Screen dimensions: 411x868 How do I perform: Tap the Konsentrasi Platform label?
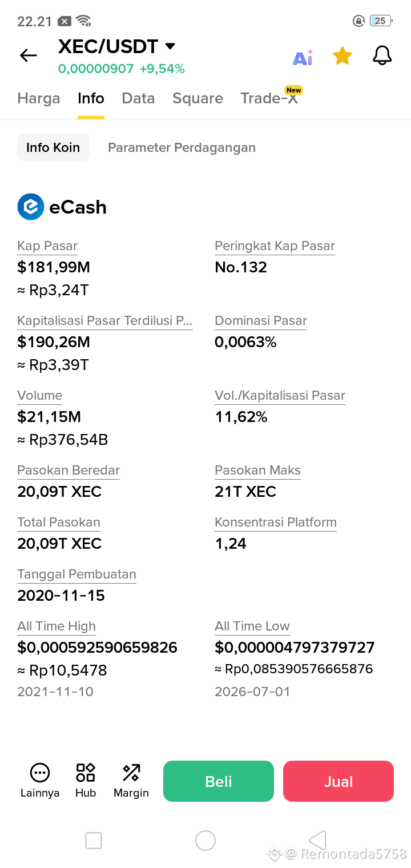(276, 523)
